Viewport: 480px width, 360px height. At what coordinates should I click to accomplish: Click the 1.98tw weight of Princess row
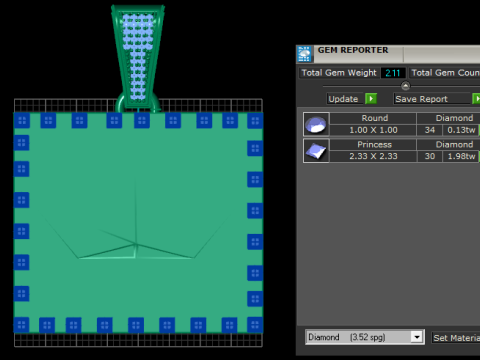click(x=461, y=156)
